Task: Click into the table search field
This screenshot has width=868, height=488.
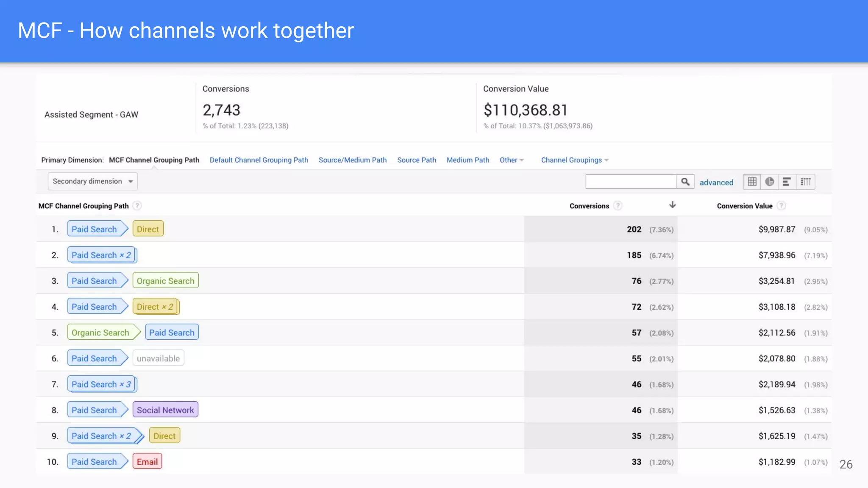Action: 630,182
